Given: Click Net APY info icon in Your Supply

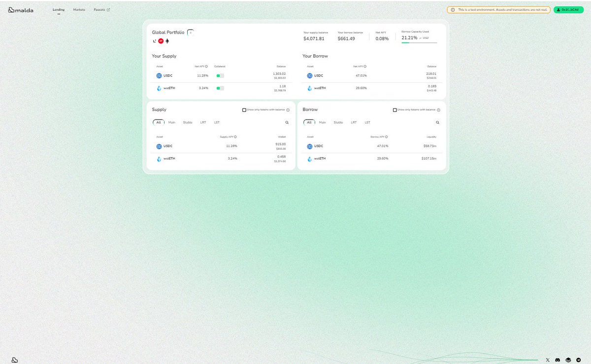Looking at the screenshot, I should click(x=206, y=66).
